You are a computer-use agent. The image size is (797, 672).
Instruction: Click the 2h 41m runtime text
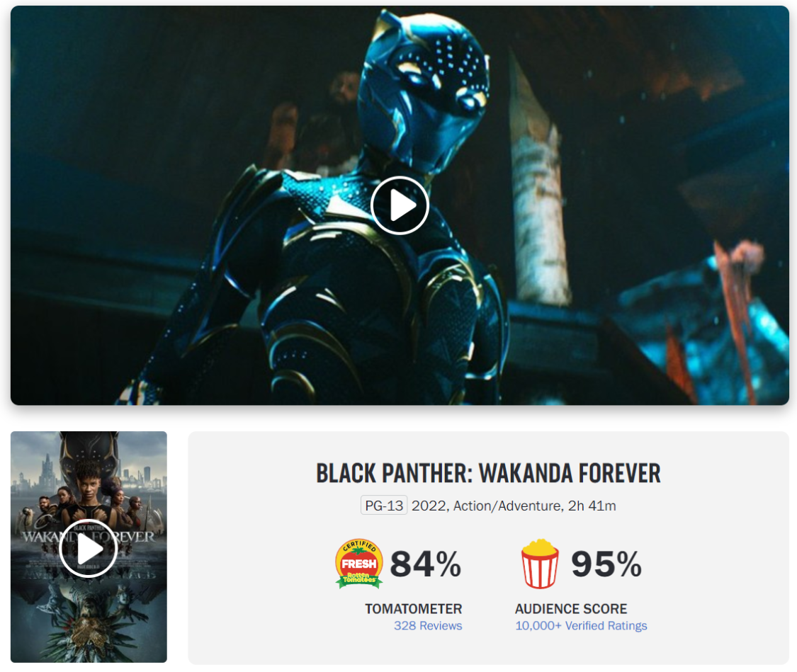pyautogui.click(x=592, y=506)
